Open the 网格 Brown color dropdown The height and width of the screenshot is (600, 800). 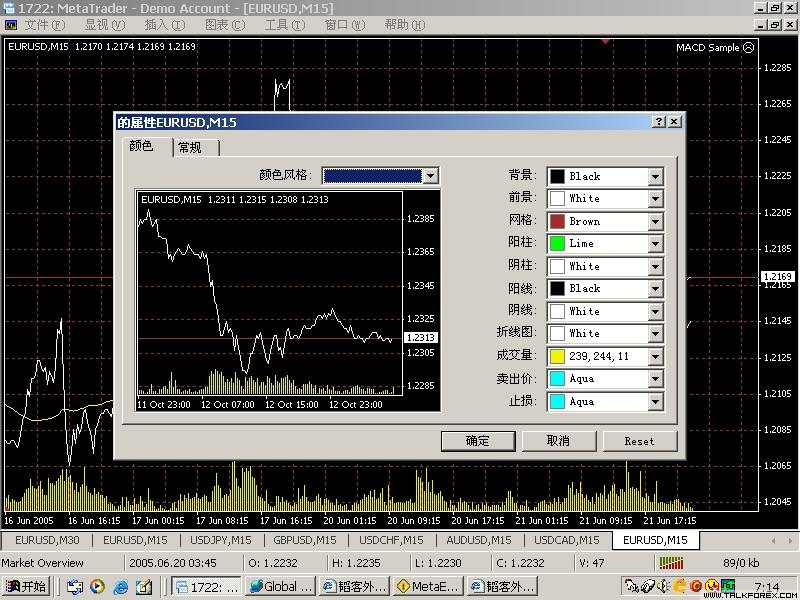pyautogui.click(x=656, y=221)
